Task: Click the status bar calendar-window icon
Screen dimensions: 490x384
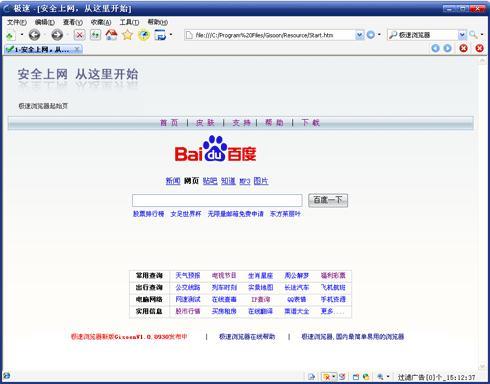Action: (356, 377)
